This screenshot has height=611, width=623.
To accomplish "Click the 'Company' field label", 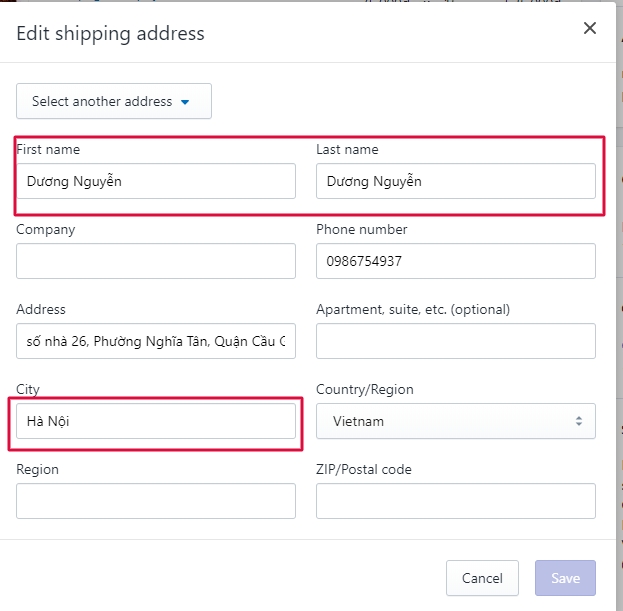I will click(x=45, y=229).
